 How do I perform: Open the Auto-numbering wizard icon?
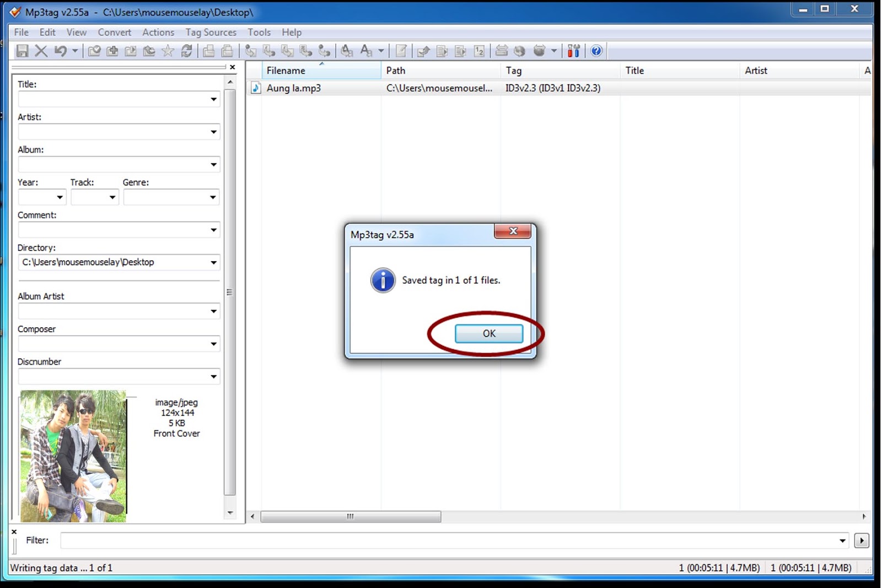tap(479, 51)
